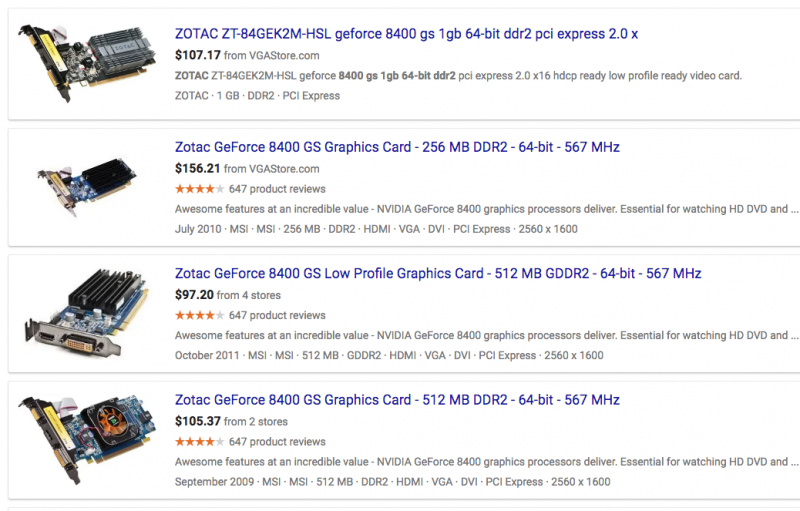This screenshot has height=511, width=800.
Task: Click the 'October 2011 · MSI' specification line
Action: pyautogui.click(x=389, y=355)
